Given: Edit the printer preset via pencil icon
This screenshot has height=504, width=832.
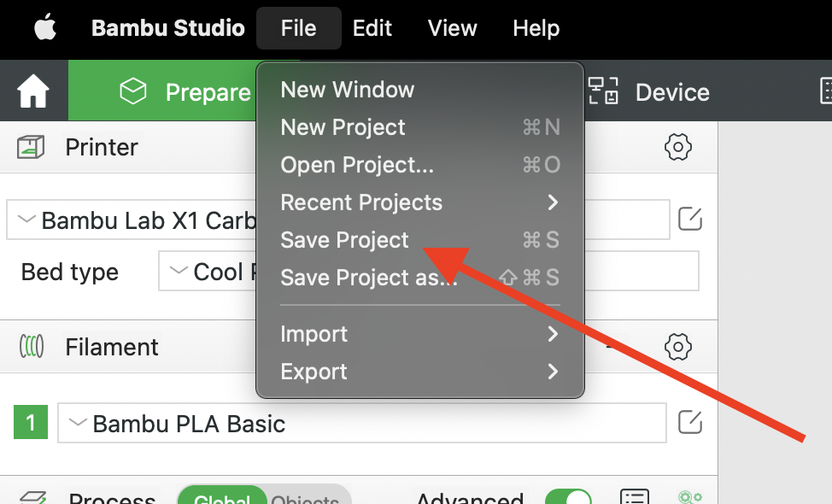Looking at the screenshot, I should pyautogui.click(x=690, y=220).
